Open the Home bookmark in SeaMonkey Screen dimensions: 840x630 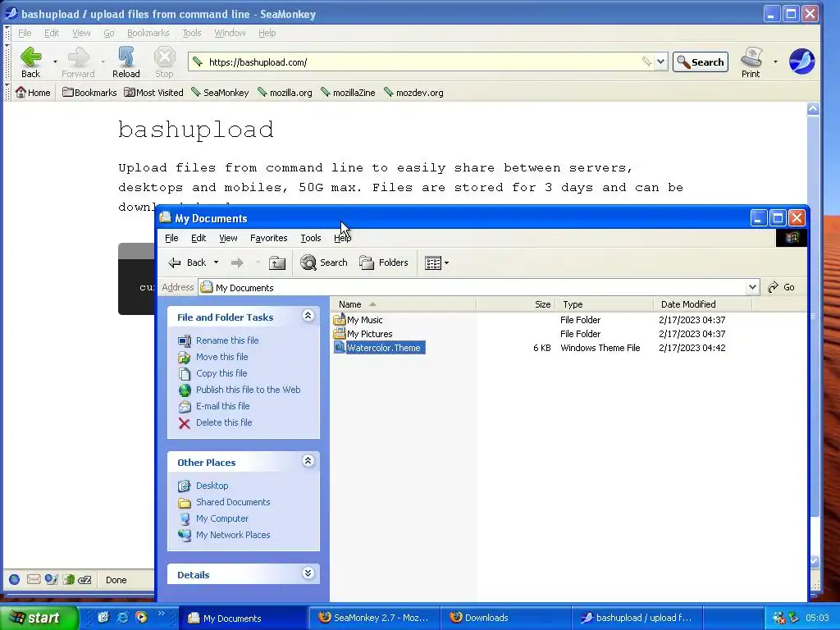tap(33, 93)
